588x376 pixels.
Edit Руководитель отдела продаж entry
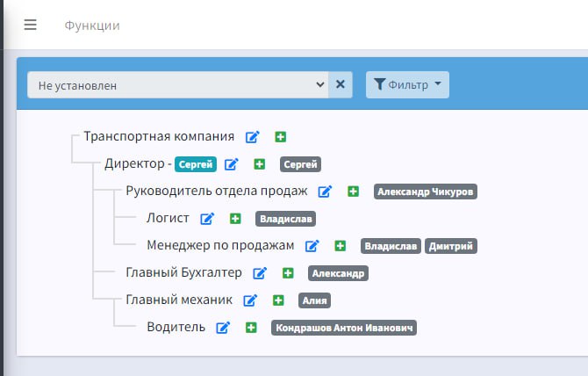[325, 192]
